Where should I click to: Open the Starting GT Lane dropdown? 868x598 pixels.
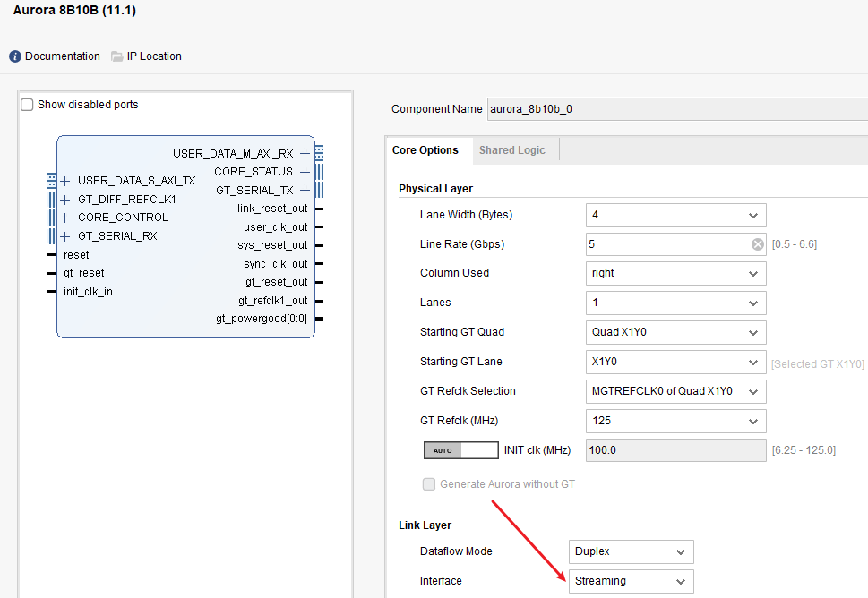point(676,362)
